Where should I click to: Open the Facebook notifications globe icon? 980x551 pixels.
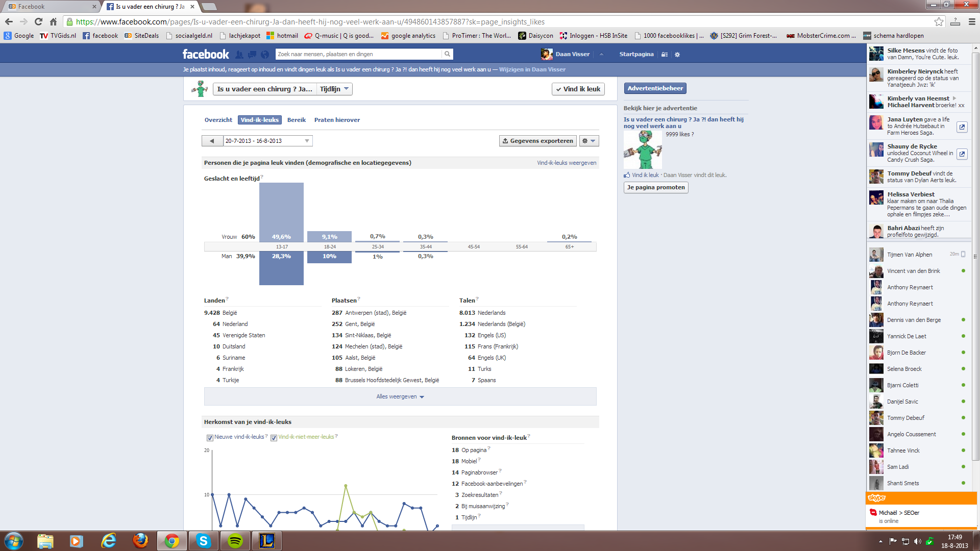tap(265, 55)
